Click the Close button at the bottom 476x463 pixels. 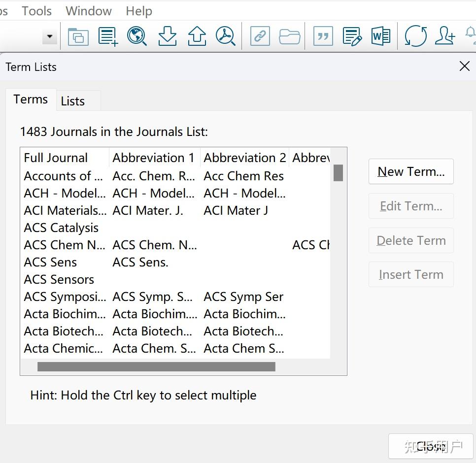point(431,446)
